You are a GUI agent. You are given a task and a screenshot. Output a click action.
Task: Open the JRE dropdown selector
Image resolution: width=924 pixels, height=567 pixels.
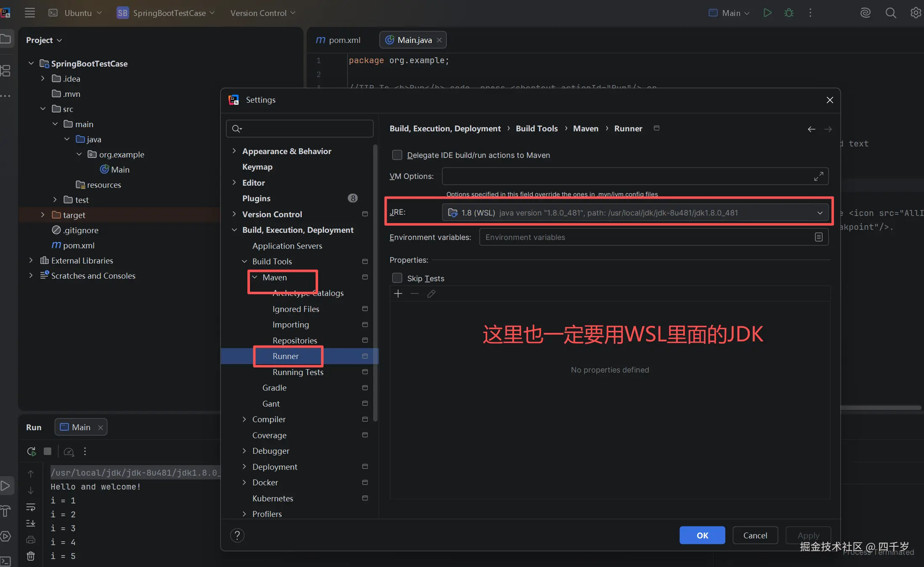(819, 213)
